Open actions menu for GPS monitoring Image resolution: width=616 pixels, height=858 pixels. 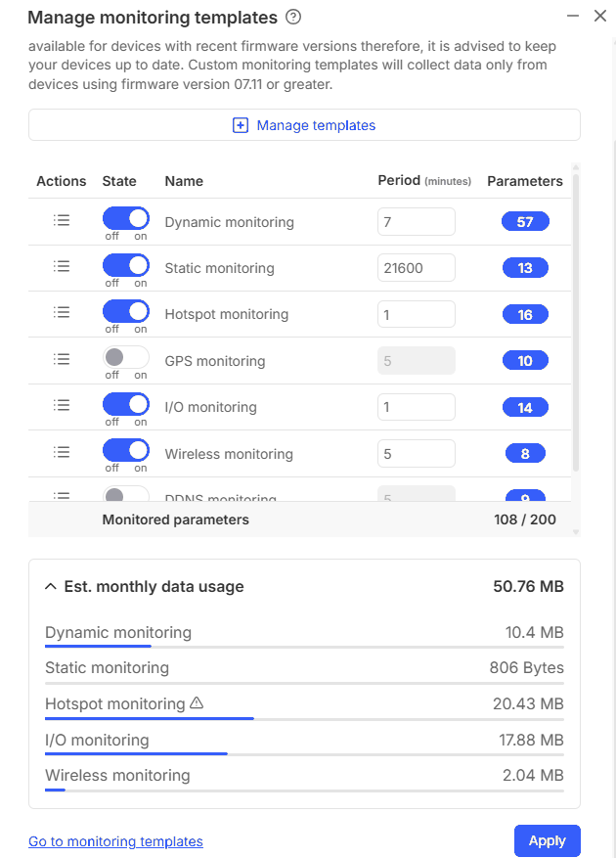click(x=62, y=360)
